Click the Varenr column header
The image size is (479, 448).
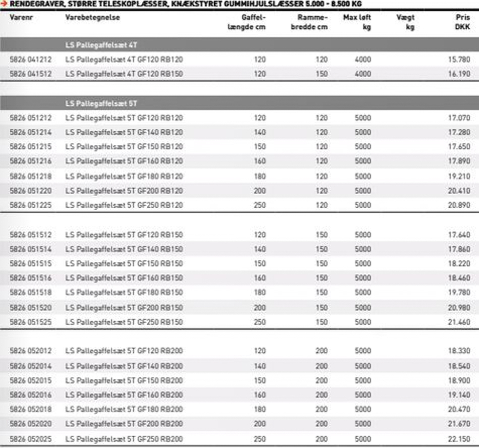(x=21, y=17)
